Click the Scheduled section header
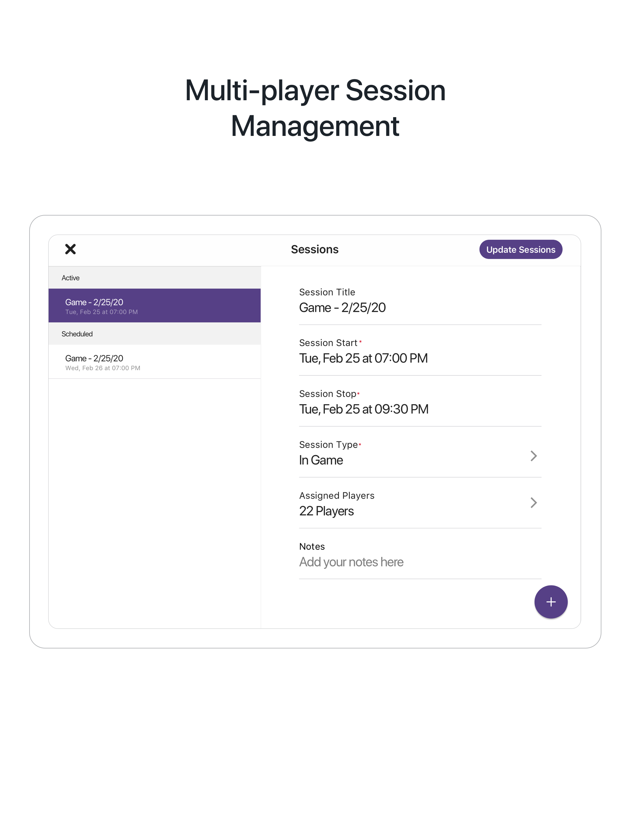This screenshot has height=840, width=630. pyautogui.click(x=77, y=334)
